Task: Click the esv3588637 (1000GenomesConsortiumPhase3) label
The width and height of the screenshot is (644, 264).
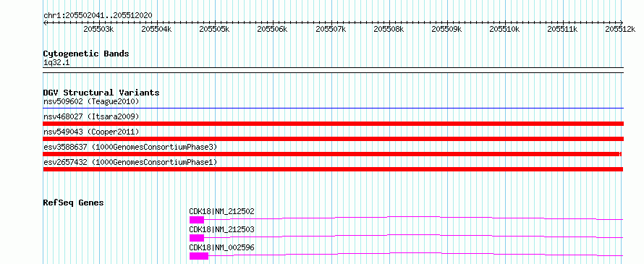Action: 130,147
